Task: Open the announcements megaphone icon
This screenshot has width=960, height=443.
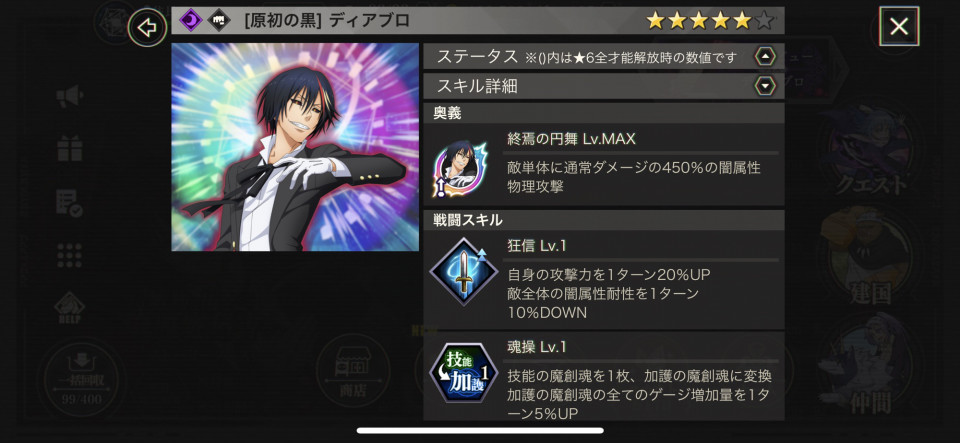Action: click(70, 98)
